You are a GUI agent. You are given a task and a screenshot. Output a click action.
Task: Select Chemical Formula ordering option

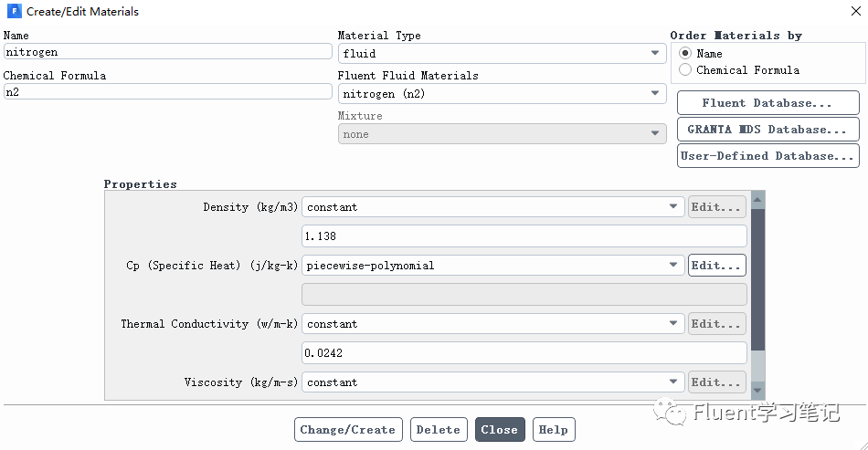(685, 70)
